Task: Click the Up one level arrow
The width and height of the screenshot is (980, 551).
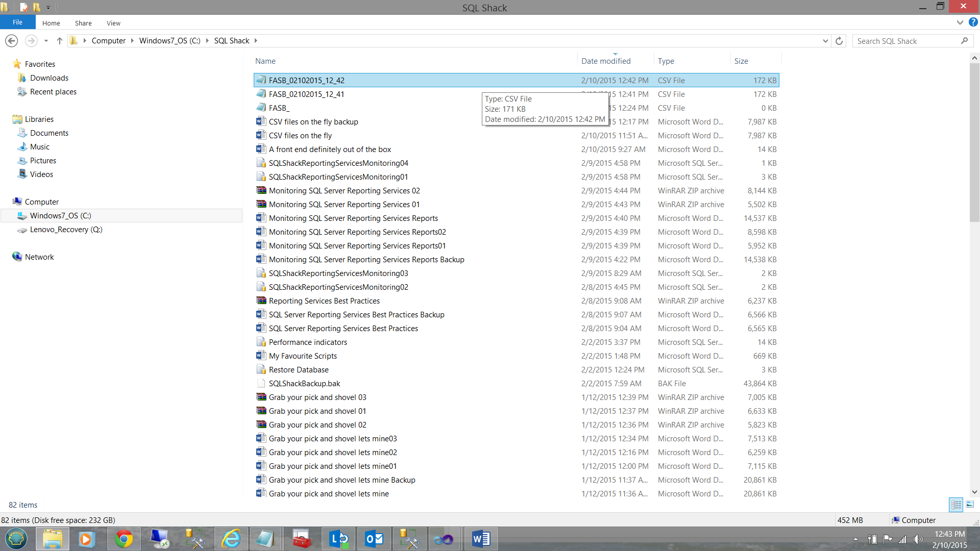Action: pyautogui.click(x=60, y=41)
